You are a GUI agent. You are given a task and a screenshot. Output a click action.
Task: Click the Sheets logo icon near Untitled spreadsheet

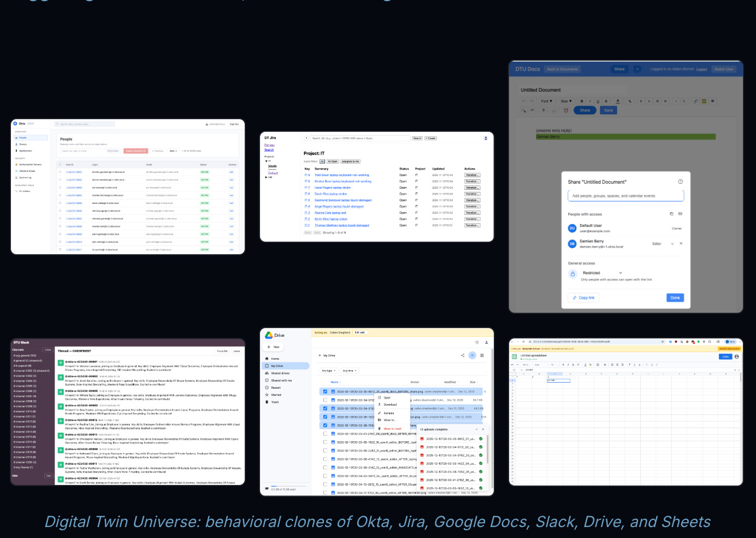[514, 356]
